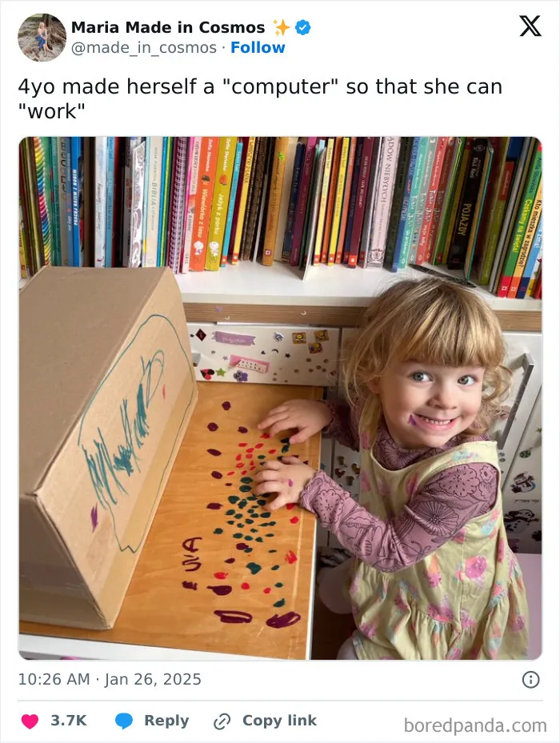Screen dimensions: 560x743
Task: Click the blue verified checkmark badge
Action: [303, 27]
